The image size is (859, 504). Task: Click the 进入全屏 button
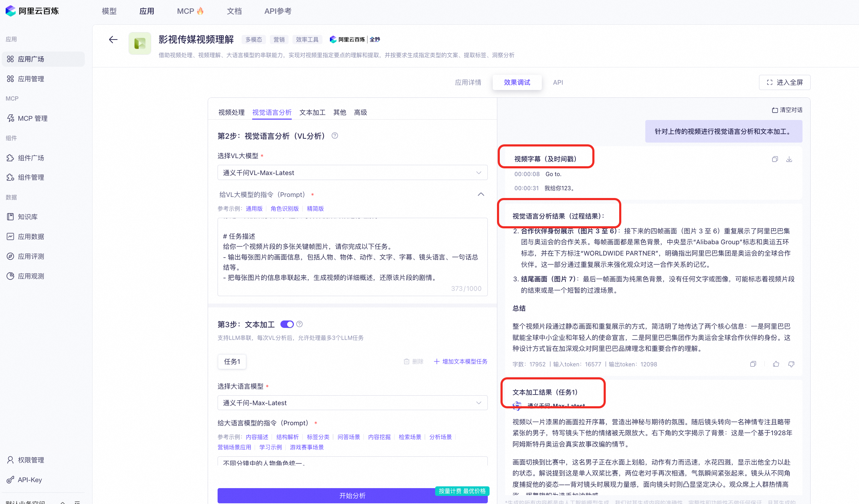[x=784, y=82]
